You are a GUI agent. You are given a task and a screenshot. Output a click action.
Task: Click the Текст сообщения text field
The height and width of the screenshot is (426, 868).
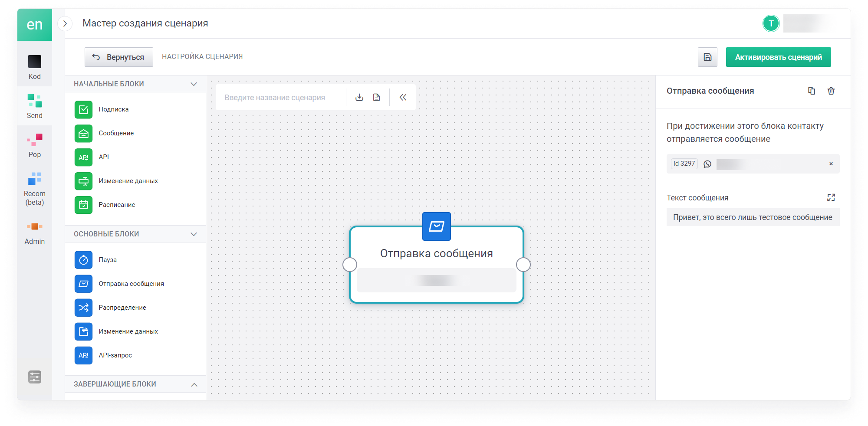tap(753, 217)
